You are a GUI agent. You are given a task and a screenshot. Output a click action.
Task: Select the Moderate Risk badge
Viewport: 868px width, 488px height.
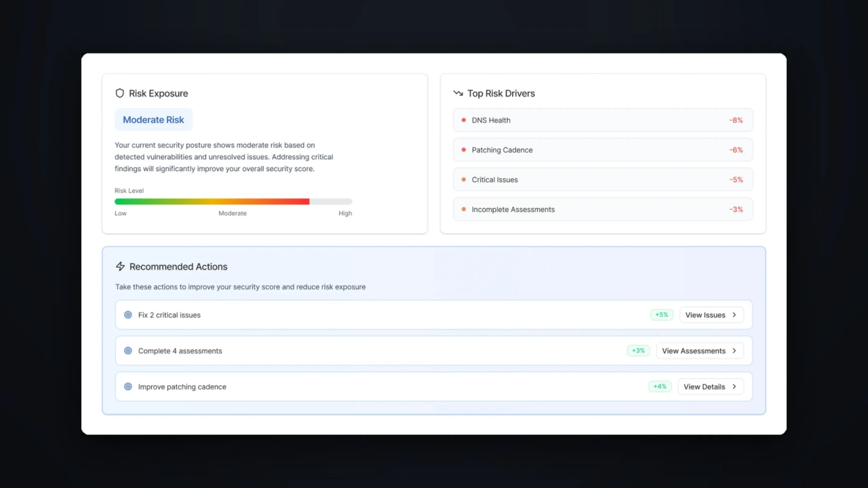pos(154,120)
